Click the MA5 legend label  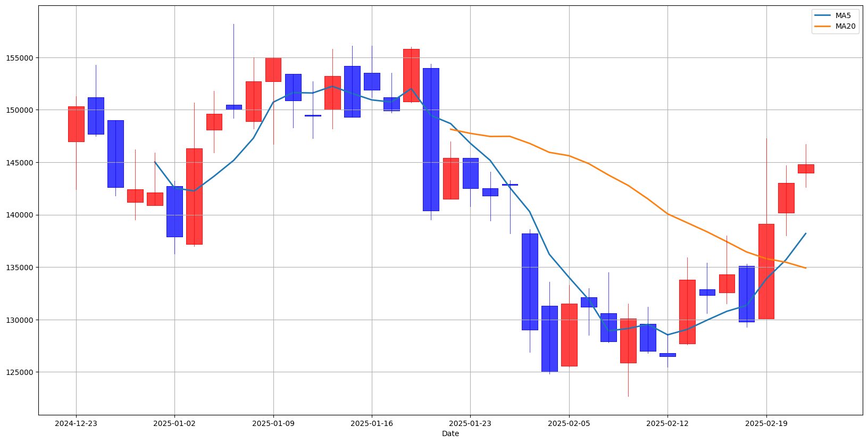[x=843, y=15]
